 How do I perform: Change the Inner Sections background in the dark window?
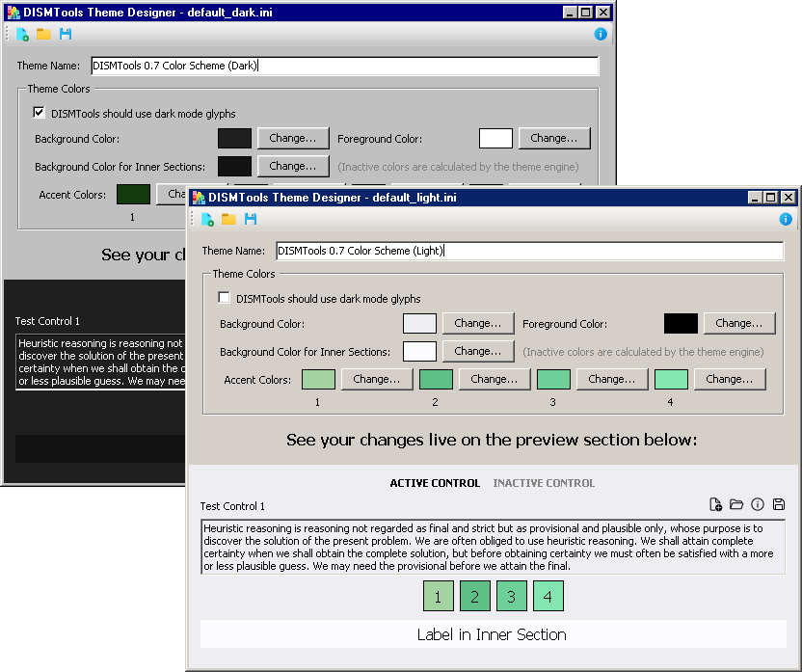pos(293,167)
